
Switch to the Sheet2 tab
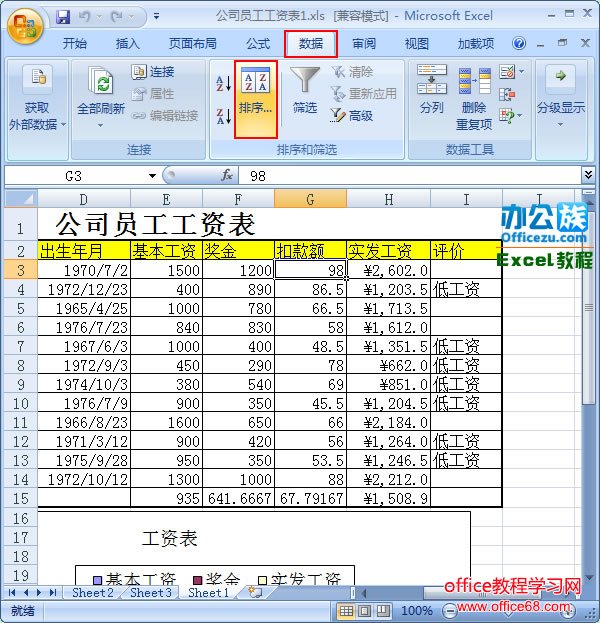tap(93, 592)
